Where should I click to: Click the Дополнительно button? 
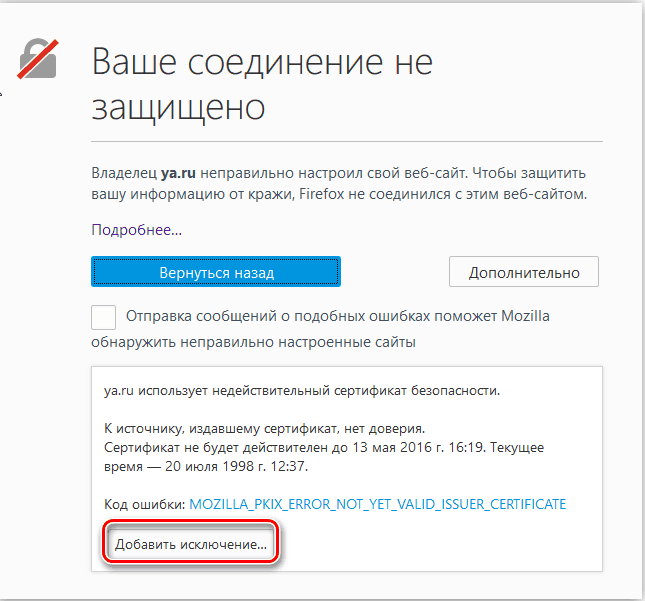[523, 271]
